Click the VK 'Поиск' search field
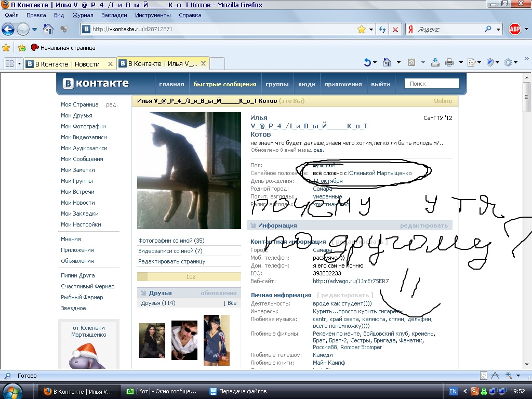This screenshot has width=532, height=399. point(432,84)
